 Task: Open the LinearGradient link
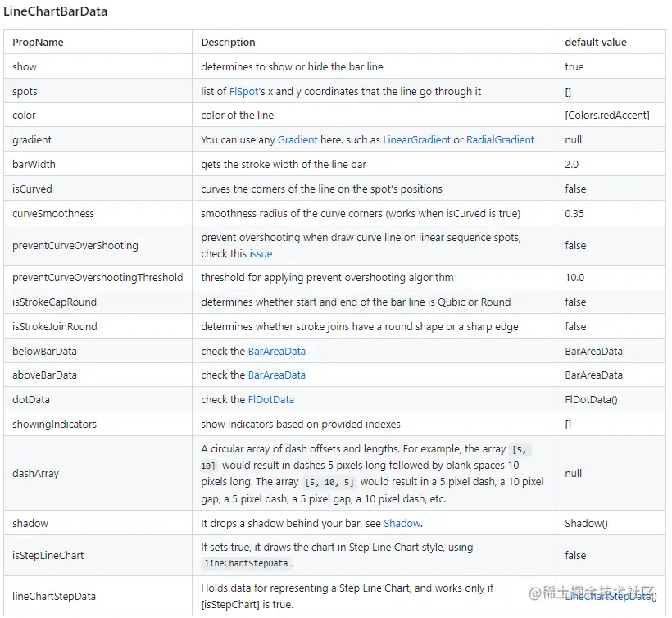[x=416, y=140]
